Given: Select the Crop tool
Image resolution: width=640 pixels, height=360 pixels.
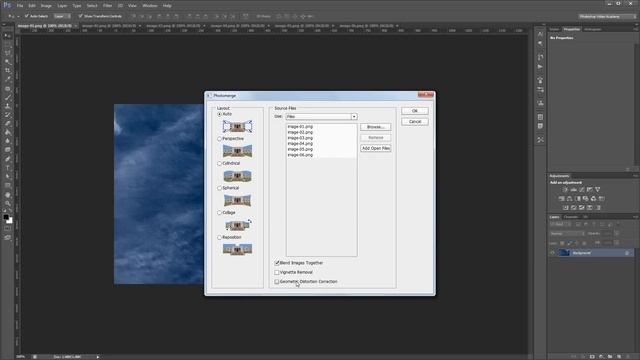Looking at the screenshot, I should click(7, 71).
